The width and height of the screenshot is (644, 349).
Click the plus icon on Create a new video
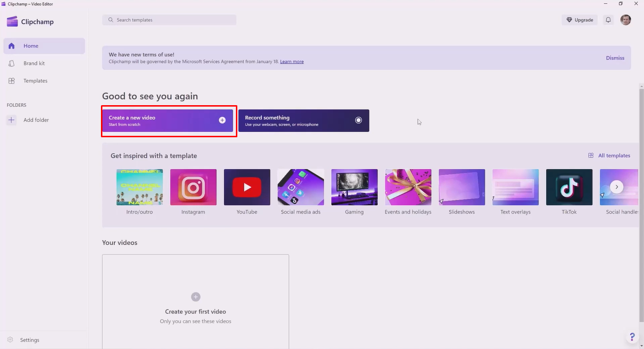[222, 120]
